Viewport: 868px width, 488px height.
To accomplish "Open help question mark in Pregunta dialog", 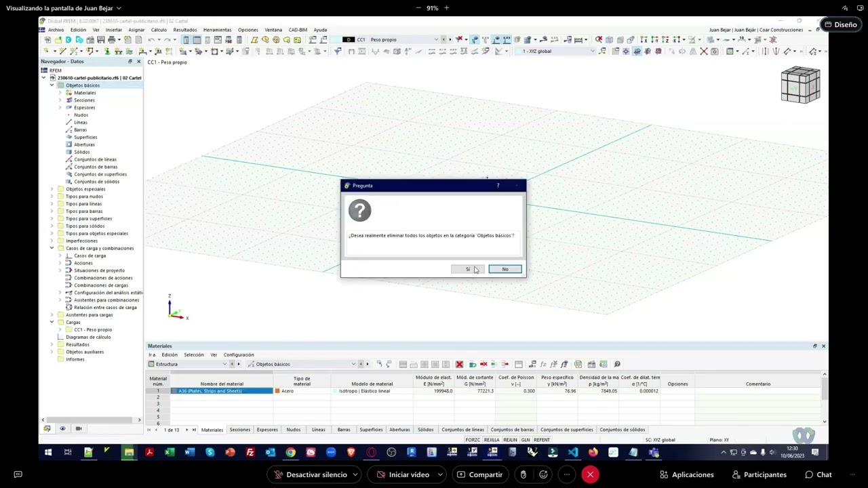I will point(498,185).
